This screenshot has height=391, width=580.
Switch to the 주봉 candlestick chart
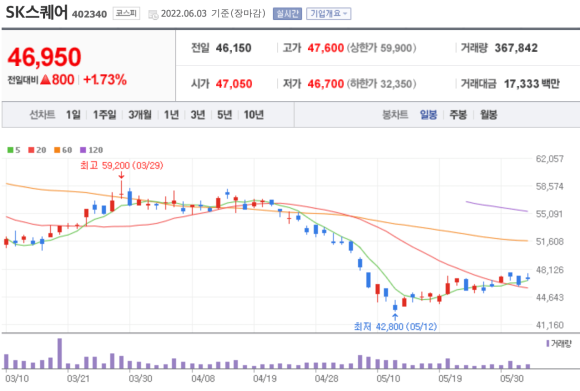458,115
